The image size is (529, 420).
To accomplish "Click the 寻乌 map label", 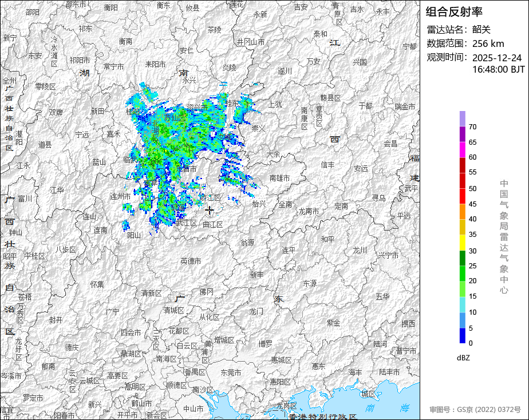I will click(x=378, y=198).
